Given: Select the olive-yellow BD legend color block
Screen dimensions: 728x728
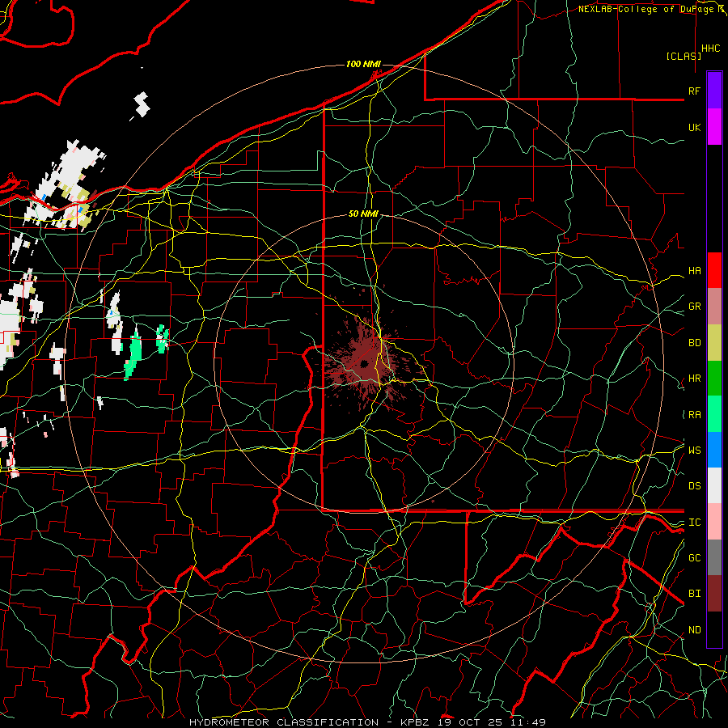Looking at the screenshot, I should [714, 343].
